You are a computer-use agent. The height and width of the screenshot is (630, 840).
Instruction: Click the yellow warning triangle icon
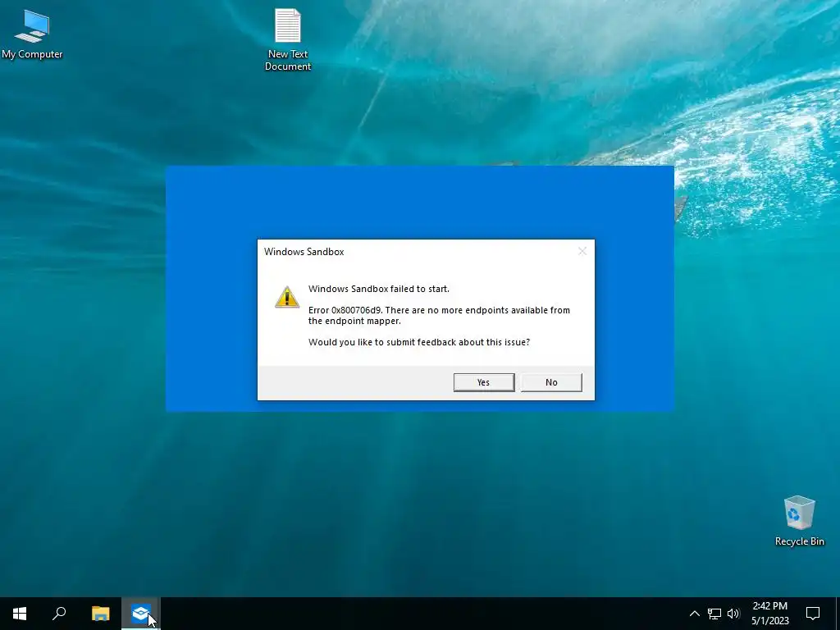[287, 297]
